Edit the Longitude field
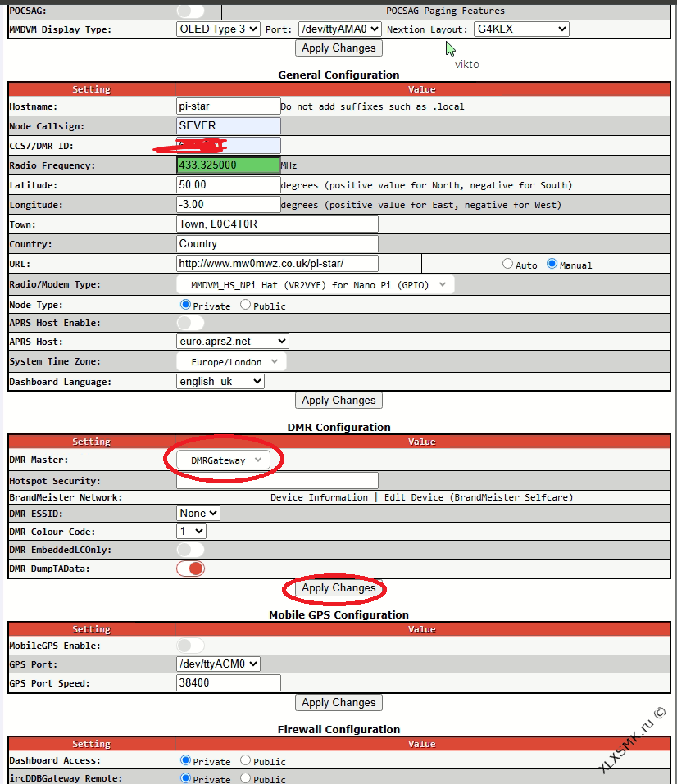This screenshot has width=677, height=784. pos(228,204)
